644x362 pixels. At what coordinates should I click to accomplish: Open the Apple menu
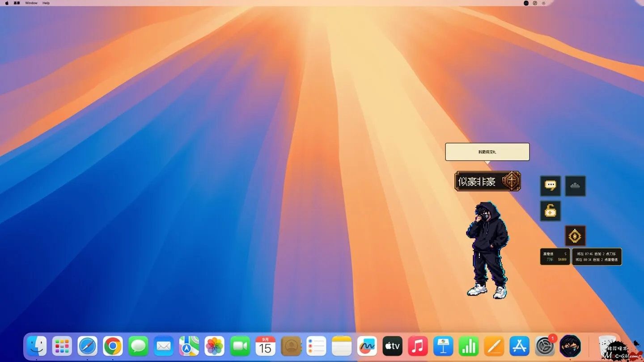point(7,3)
